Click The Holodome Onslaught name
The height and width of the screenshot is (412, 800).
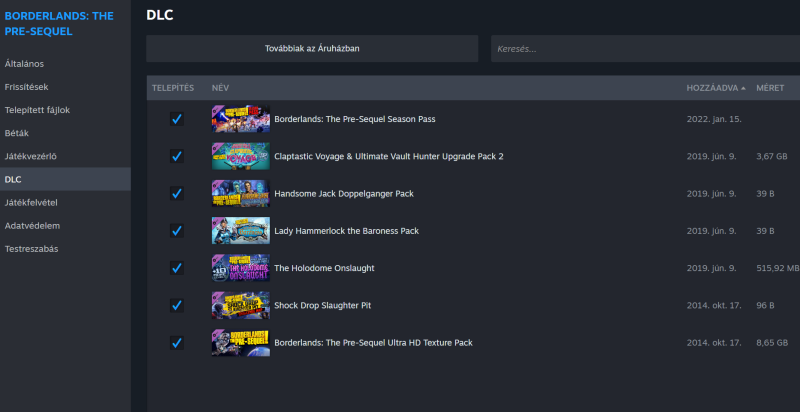click(x=324, y=268)
